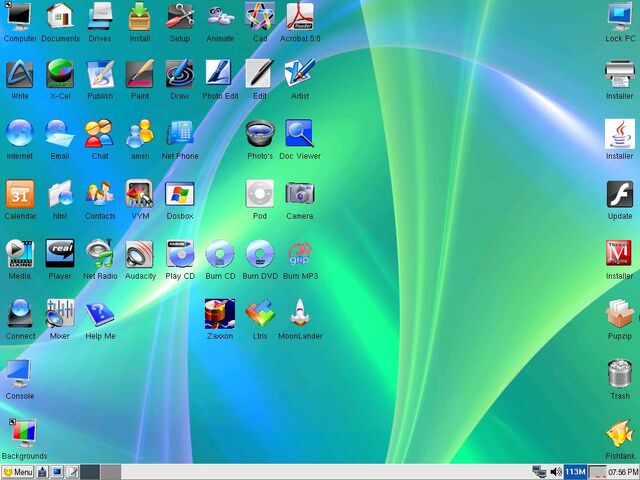Click the network connection tray icon

tap(539, 472)
